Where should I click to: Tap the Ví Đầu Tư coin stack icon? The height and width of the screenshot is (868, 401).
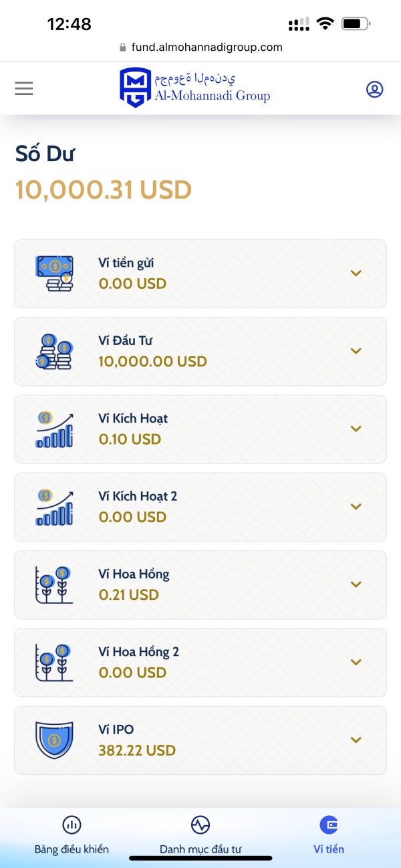(x=54, y=351)
